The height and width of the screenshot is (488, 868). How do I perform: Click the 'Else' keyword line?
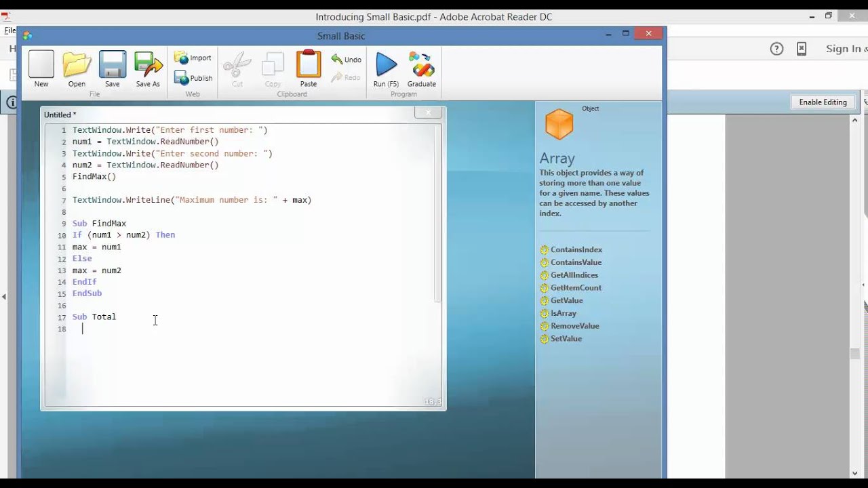[82, 258]
